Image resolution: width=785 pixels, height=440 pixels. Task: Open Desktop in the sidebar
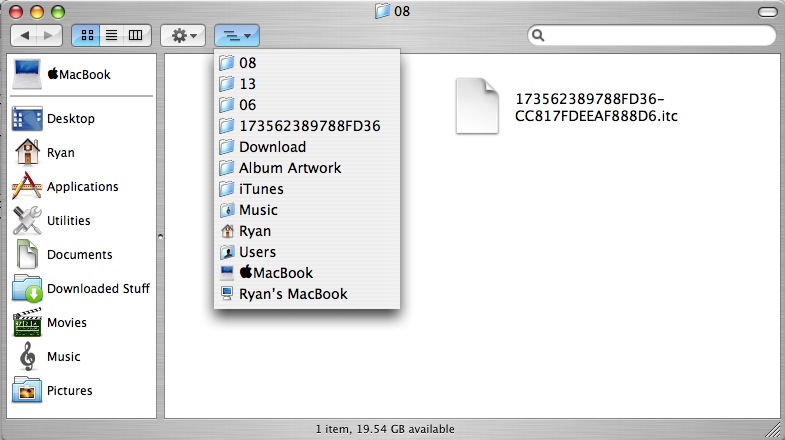81,119
